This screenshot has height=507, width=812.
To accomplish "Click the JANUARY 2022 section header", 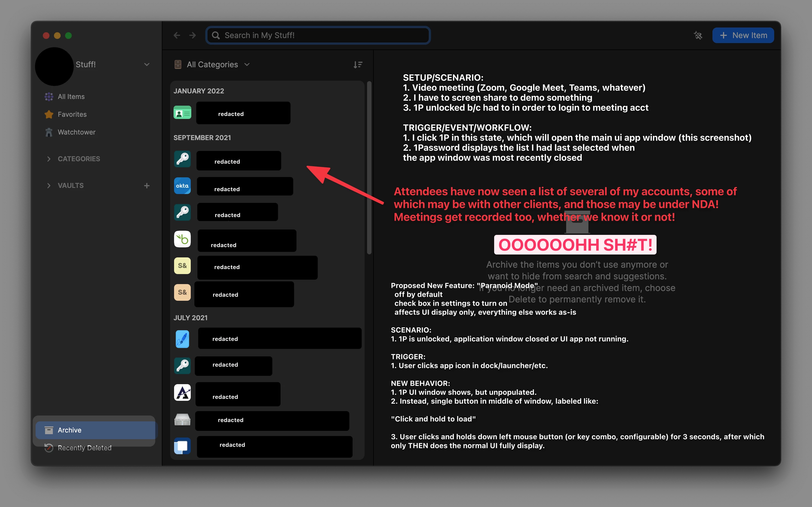I will click(199, 91).
